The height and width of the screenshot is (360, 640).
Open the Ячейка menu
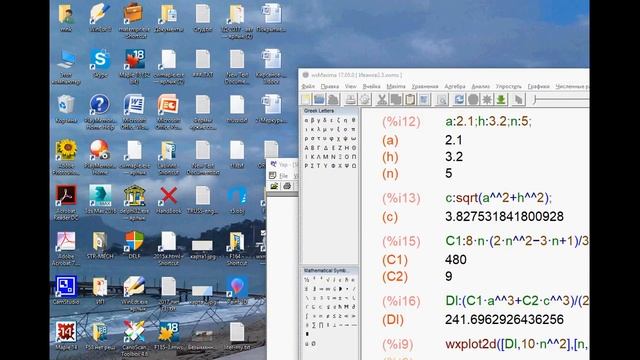[x=371, y=86]
